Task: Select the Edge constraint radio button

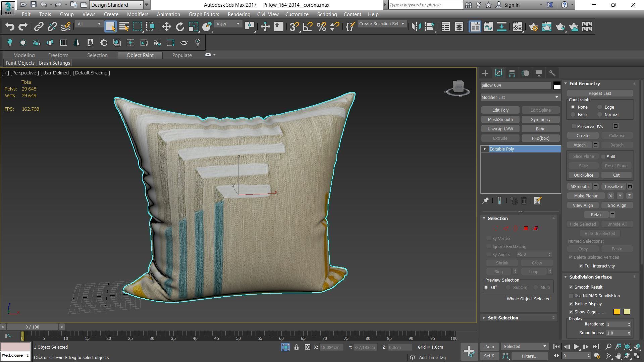Action: 600,107
